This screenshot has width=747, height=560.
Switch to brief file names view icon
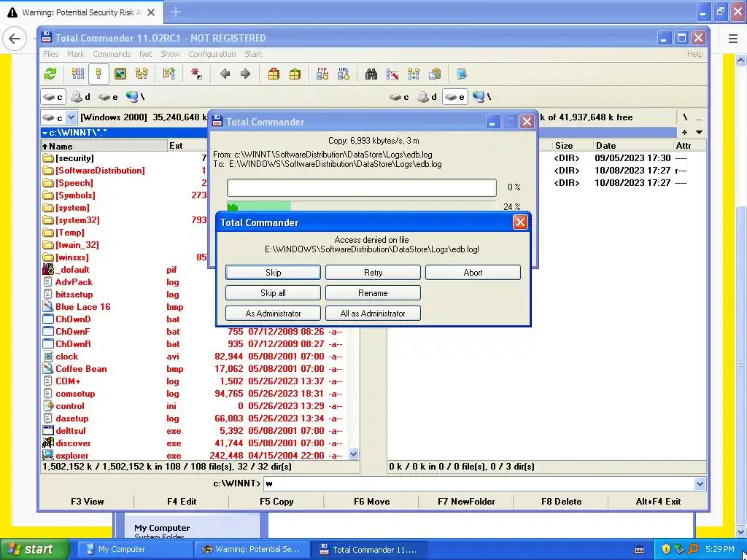point(78,74)
